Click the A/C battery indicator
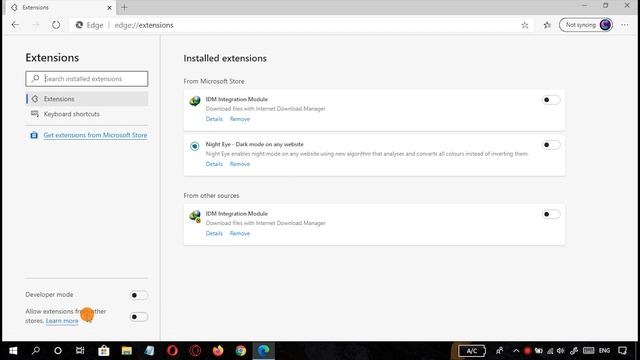Image resolution: width=640 pixels, height=360 pixels. 472,351
